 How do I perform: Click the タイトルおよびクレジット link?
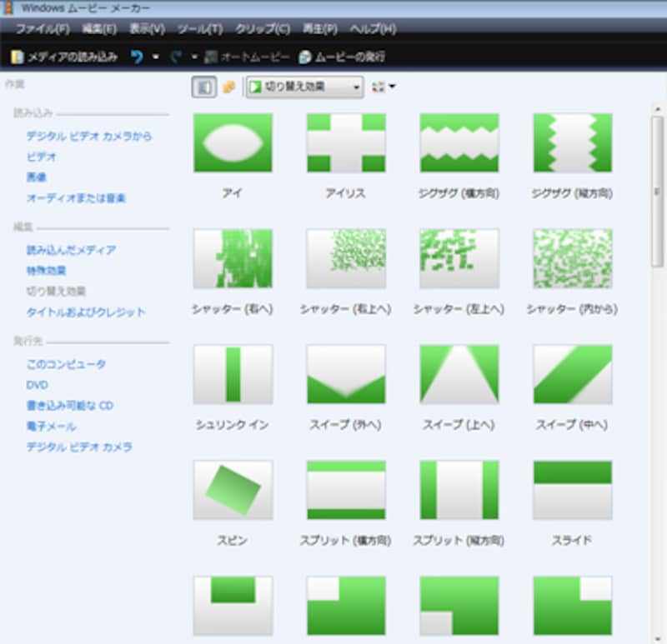click(86, 312)
